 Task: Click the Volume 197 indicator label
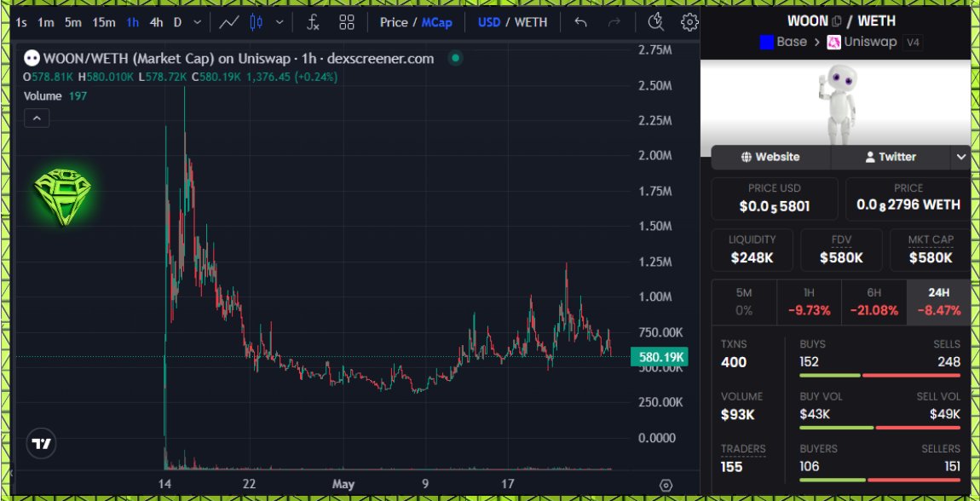tap(55, 96)
